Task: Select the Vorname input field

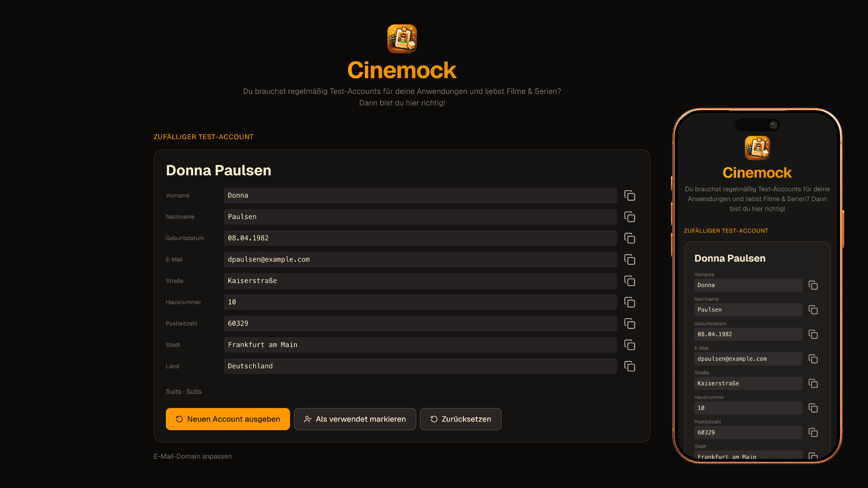Action: tap(420, 195)
